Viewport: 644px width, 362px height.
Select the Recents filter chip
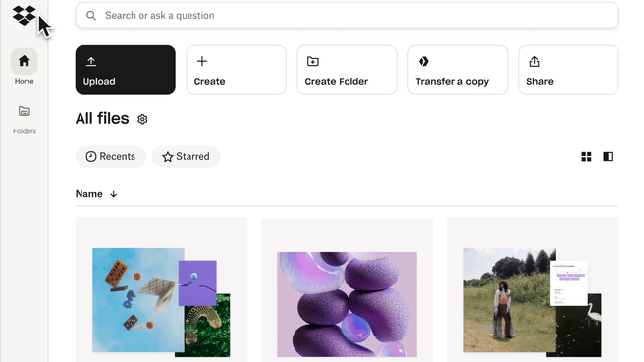click(x=111, y=156)
